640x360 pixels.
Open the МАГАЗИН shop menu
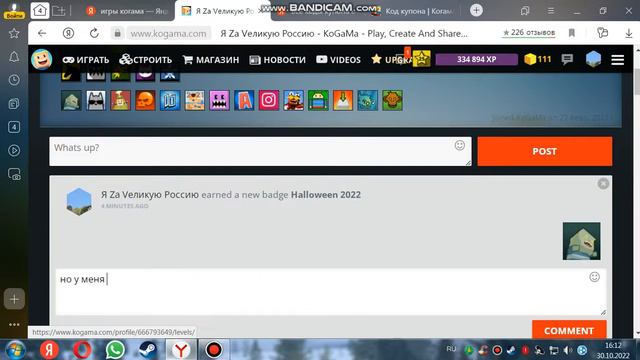point(211,60)
